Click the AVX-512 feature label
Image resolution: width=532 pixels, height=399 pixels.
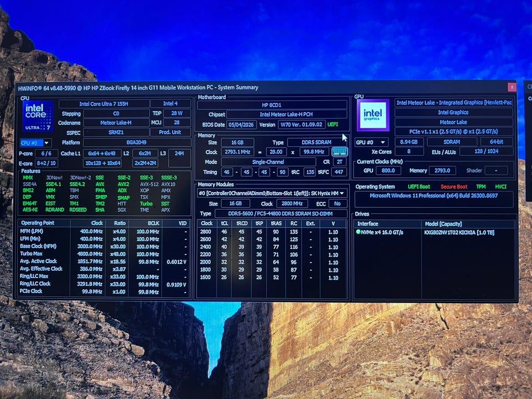click(x=149, y=184)
